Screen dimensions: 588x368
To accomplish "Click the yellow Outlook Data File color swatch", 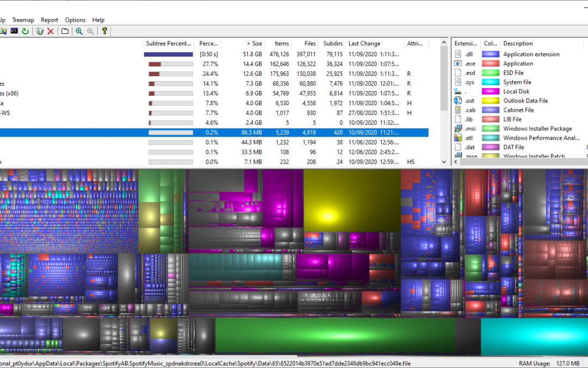I will tap(491, 101).
